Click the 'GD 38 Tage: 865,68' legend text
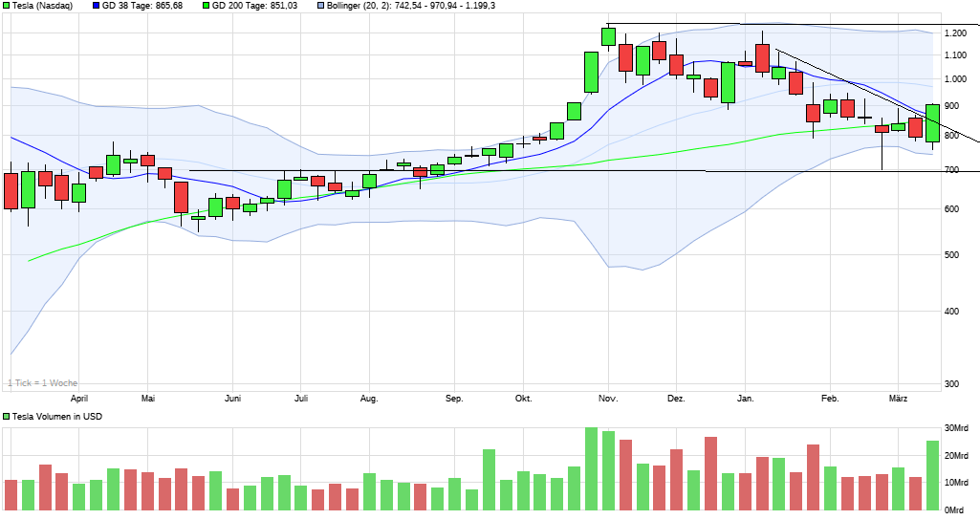980x520 pixels. (142, 6)
